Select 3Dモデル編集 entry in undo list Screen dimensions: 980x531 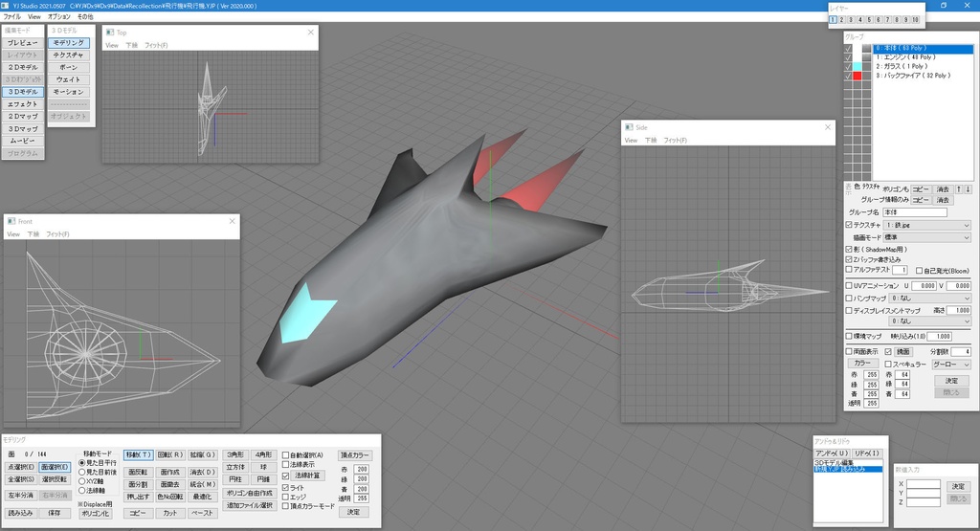click(x=849, y=462)
